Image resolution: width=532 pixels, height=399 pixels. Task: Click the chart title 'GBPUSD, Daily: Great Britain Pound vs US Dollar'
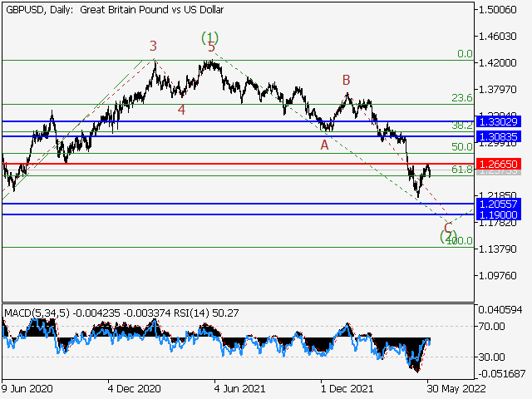click(x=115, y=10)
